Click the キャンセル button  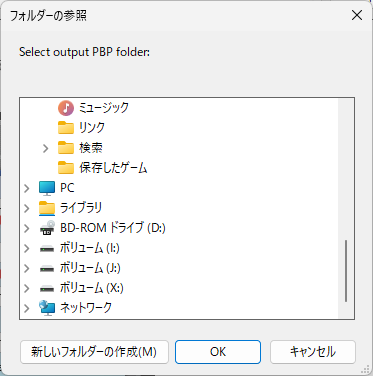pos(313,352)
